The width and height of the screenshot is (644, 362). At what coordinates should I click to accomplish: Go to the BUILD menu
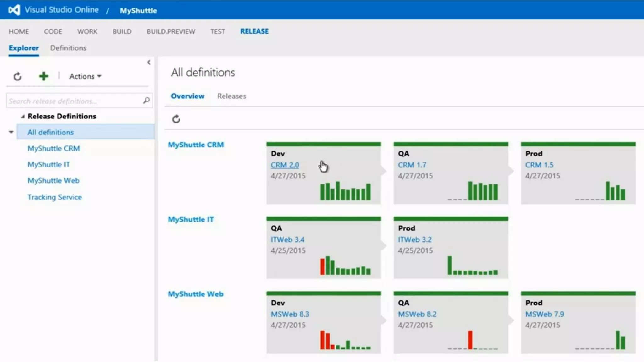pyautogui.click(x=122, y=31)
